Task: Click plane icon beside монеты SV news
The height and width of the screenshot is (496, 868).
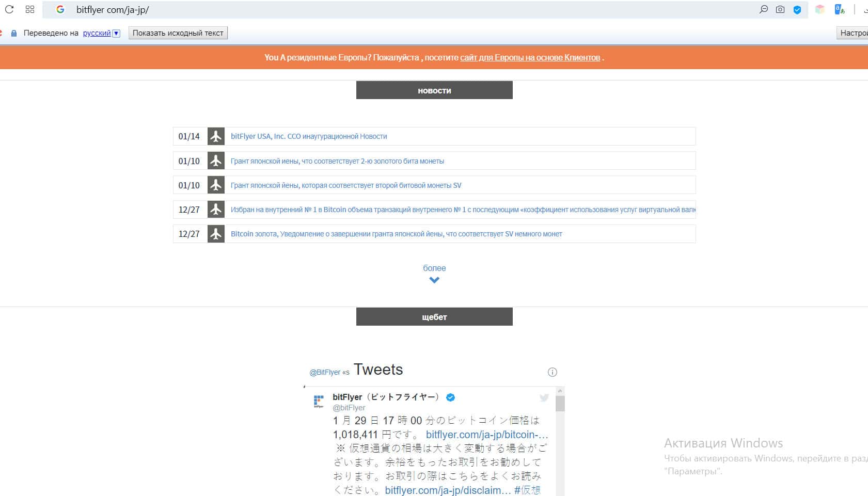Action: pos(216,185)
